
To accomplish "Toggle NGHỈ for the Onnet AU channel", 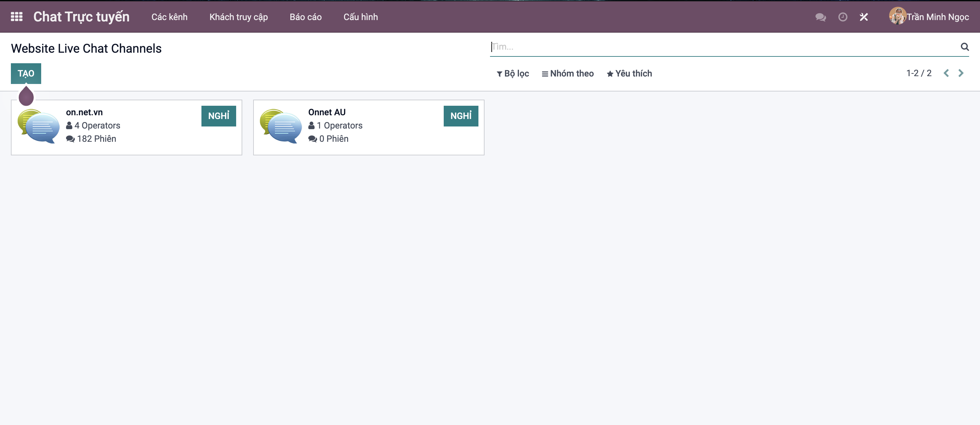I will click(x=461, y=116).
